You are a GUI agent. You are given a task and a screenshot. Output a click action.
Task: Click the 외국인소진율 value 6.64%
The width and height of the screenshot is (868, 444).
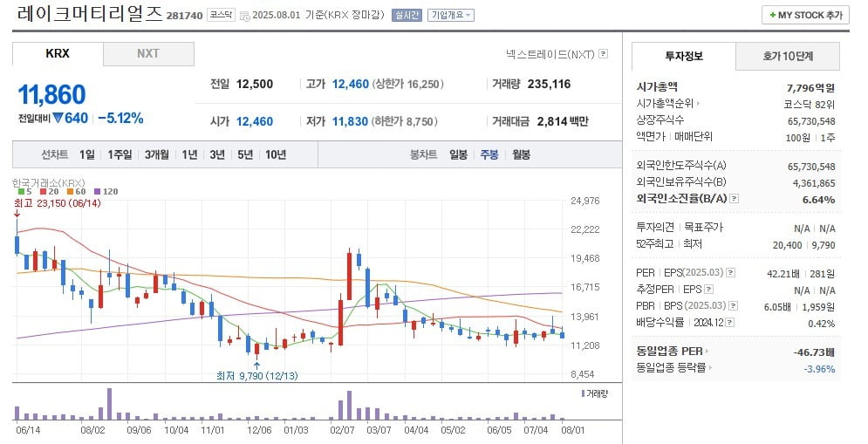pos(819,200)
